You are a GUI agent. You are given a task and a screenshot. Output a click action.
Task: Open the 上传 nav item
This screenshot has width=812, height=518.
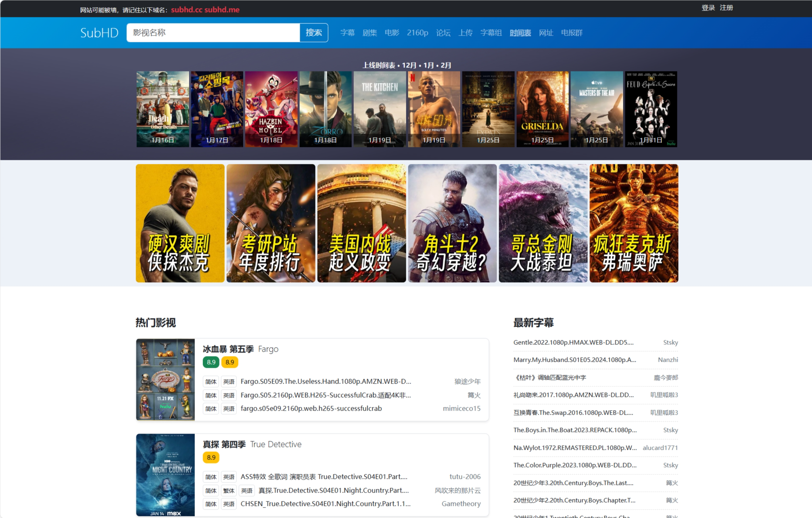(465, 33)
